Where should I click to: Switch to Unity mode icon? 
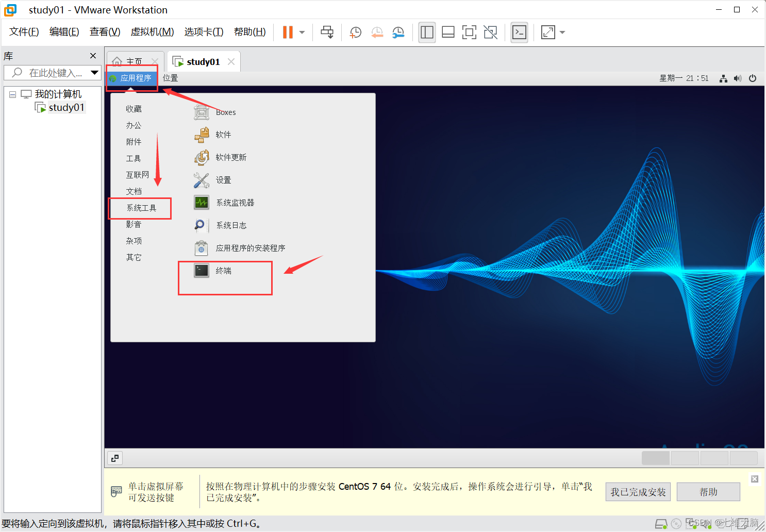[490, 32]
